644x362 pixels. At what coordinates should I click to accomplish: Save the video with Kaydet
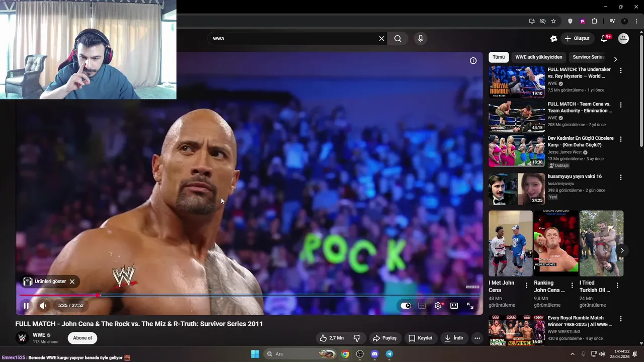(x=421, y=338)
